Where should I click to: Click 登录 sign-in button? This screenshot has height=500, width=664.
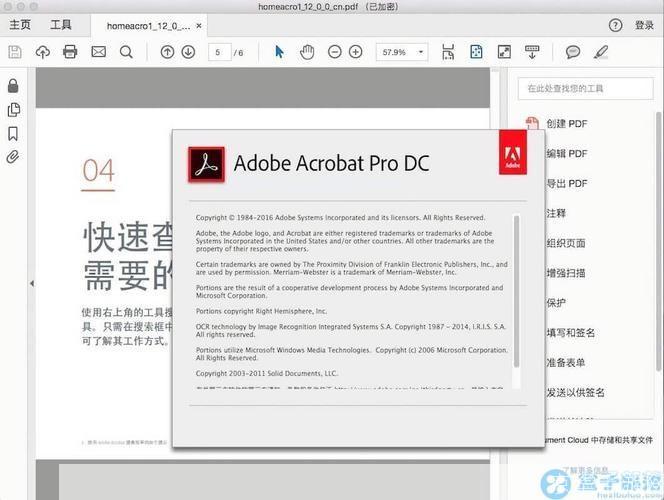tap(644, 25)
